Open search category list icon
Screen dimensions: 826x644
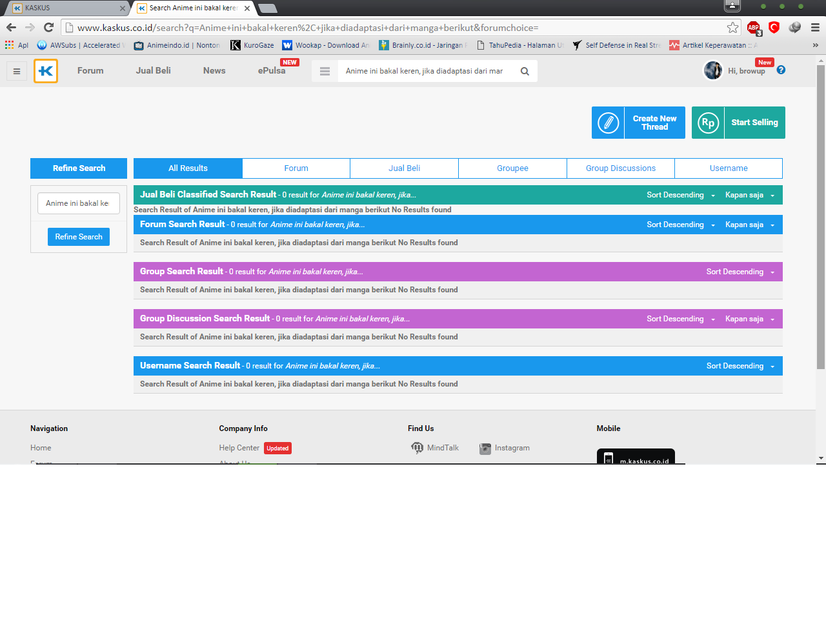(x=325, y=72)
